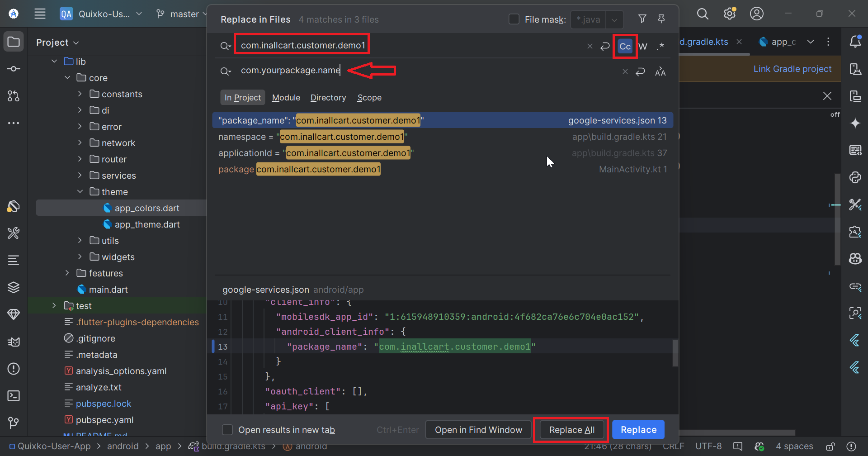Open the Project tool window
This screenshot has width=868, height=456.
click(x=14, y=42)
